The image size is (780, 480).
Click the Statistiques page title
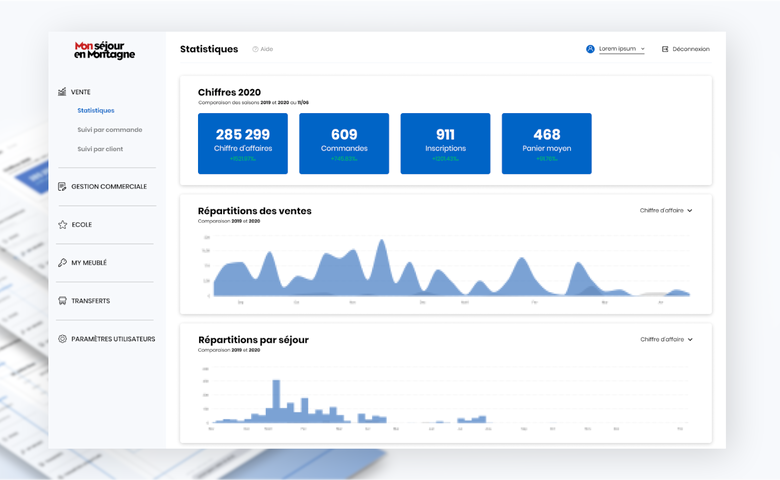(x=209, y=49)
